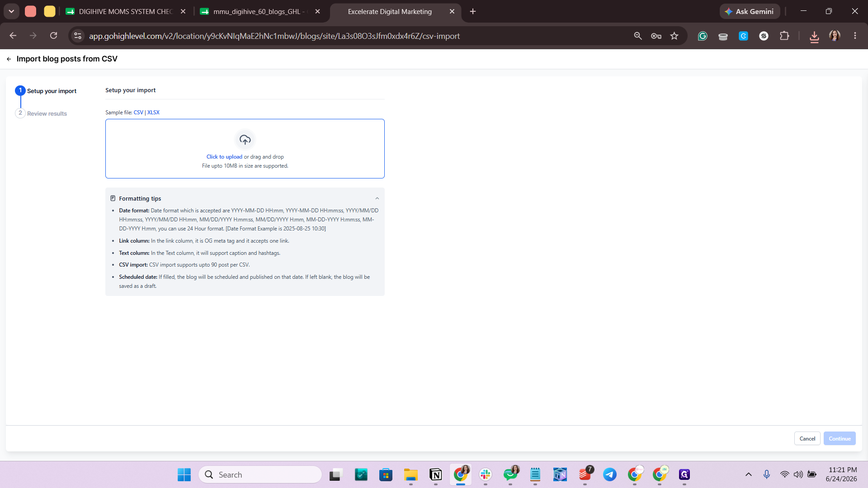The image size is (868, 488).
Task: Click the Task View icon in taskbar
Action: coord(335,474)
